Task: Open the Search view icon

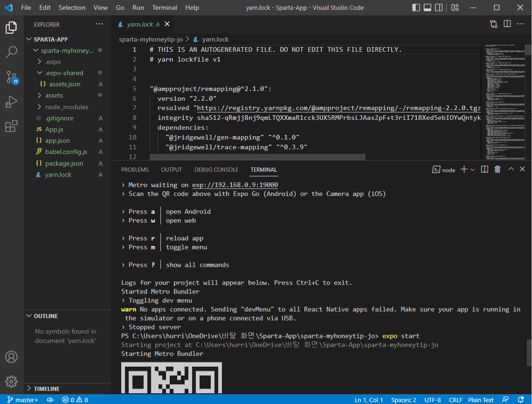Action: pos(11,52)
